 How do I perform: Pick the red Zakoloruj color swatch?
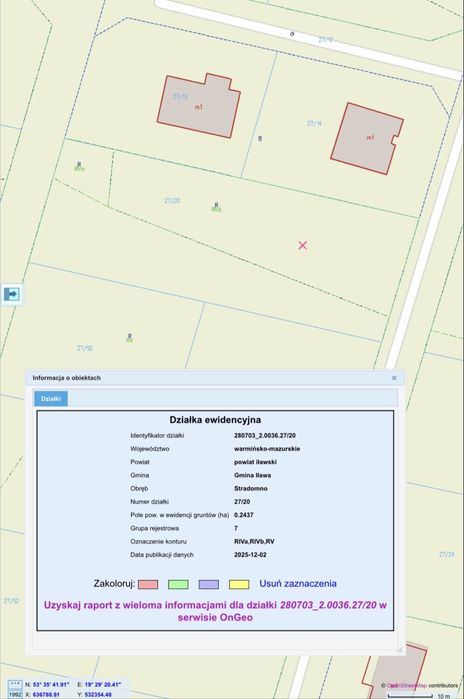coord(148,584)
